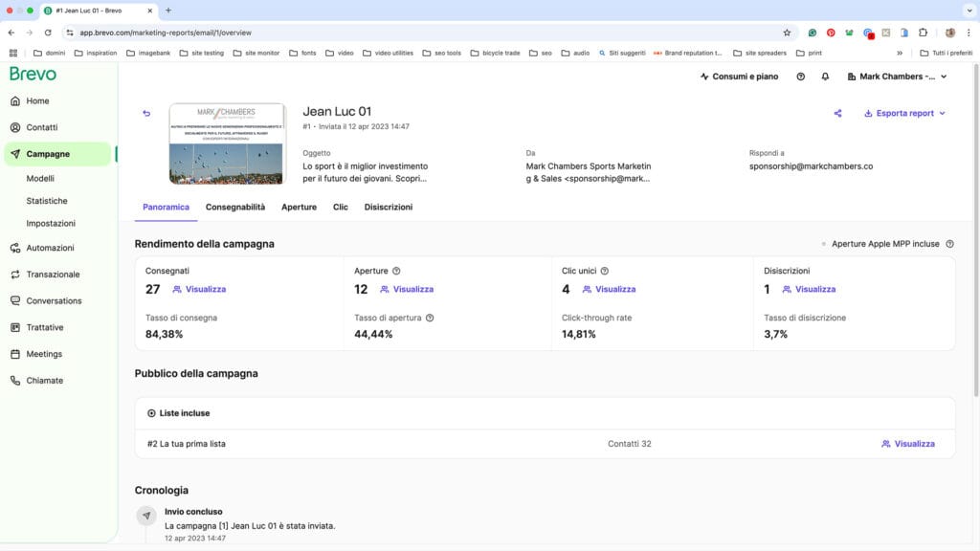Viewport: 980px width, 551px height.
Task: Click info icon next to Aperture Apple MPP incluse
Action: [949, 244]
